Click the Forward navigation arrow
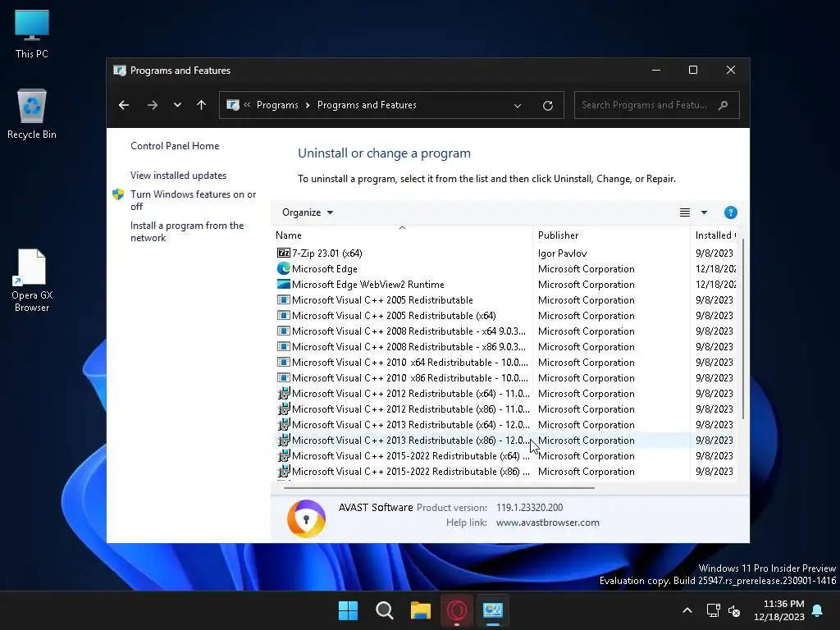 click(152, 105)
